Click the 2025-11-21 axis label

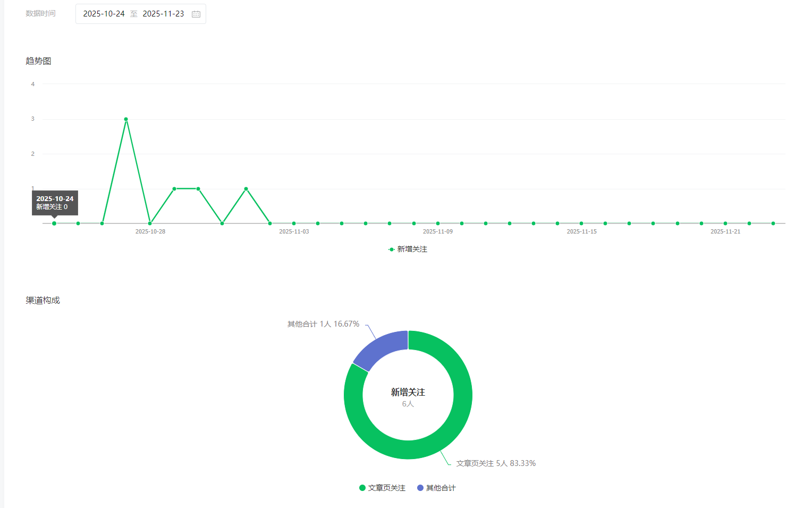pyautogui.click(x=725, y=231)
